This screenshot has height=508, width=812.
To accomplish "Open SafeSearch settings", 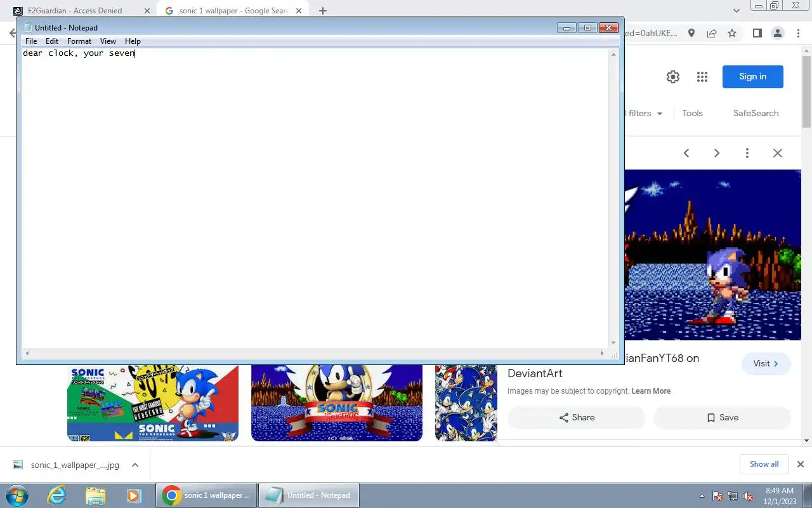I will tap(756, 113).
